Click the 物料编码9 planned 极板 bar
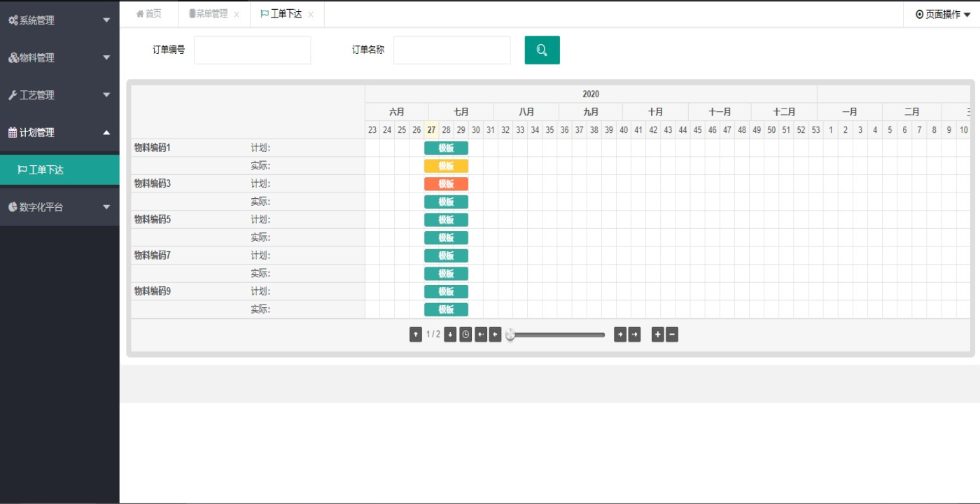The height and width of the screenshot is (504, 980). click(x=446, y=292)
